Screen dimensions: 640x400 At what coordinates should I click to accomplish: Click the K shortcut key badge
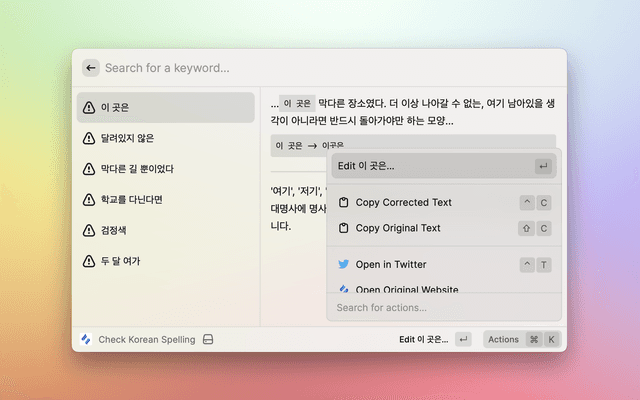551,339
